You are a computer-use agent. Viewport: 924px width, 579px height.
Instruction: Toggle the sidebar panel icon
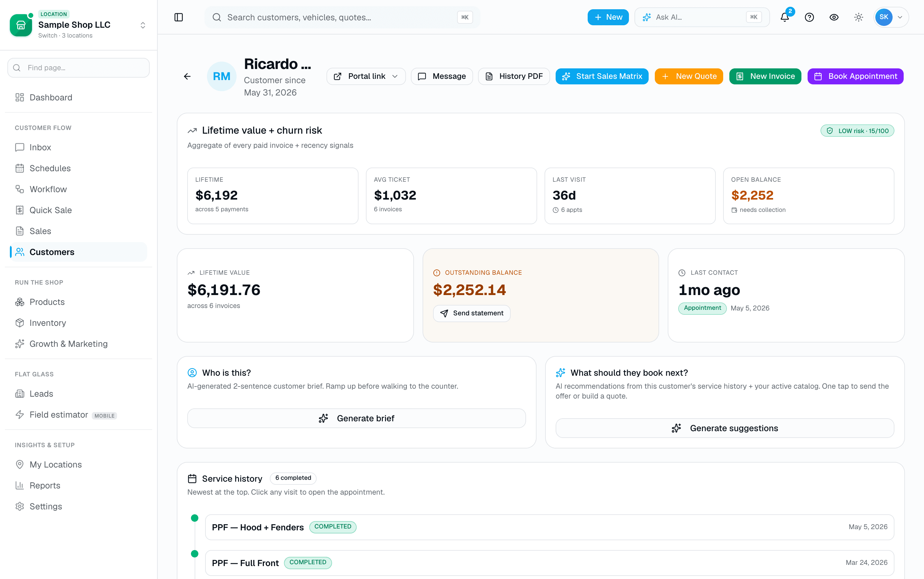[x=178, y=17]
